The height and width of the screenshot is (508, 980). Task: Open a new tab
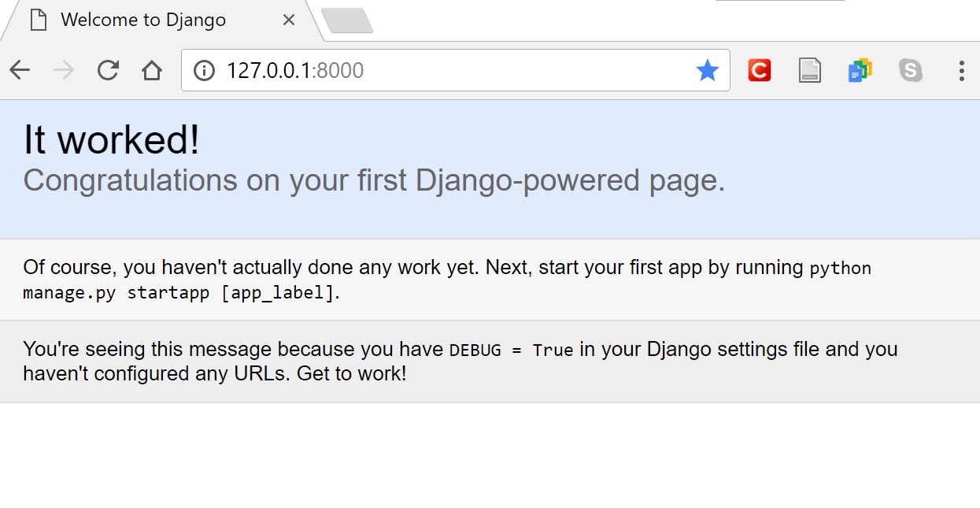click(x=347, y=21)
